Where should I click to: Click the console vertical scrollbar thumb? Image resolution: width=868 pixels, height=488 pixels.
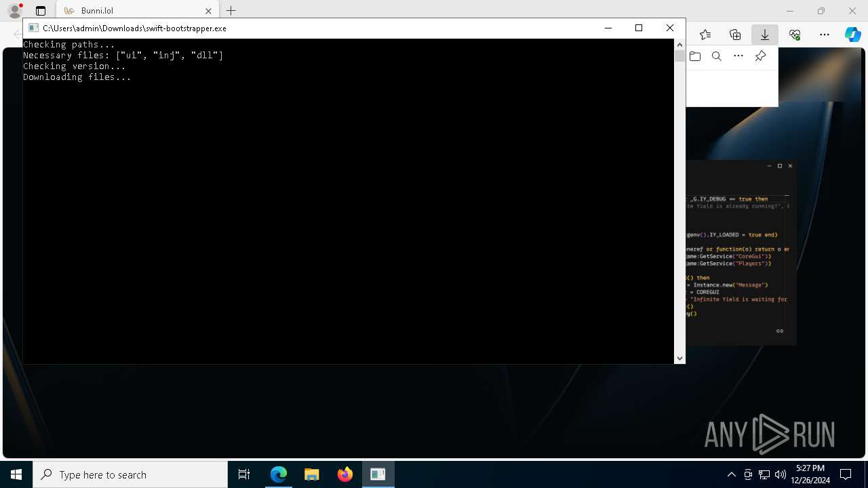pyautogui.click(x=679, y=56)
